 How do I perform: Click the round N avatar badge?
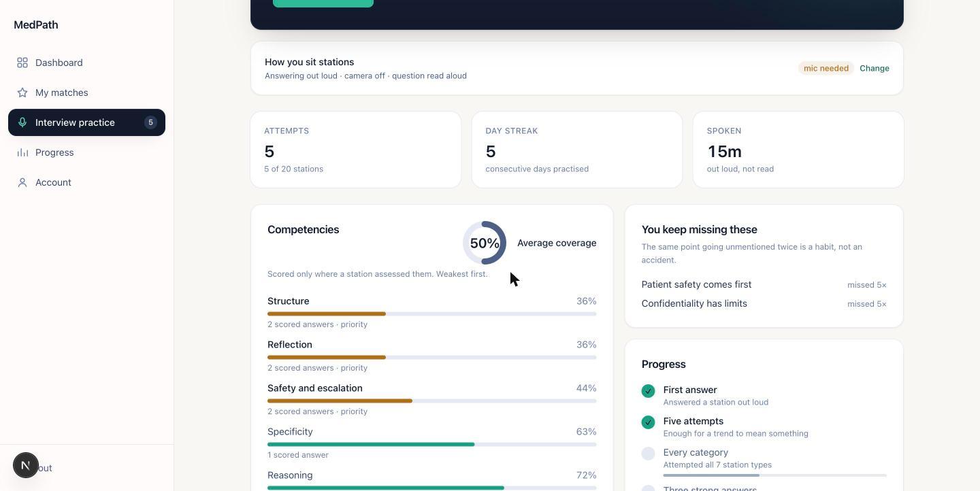click(26, 465)
